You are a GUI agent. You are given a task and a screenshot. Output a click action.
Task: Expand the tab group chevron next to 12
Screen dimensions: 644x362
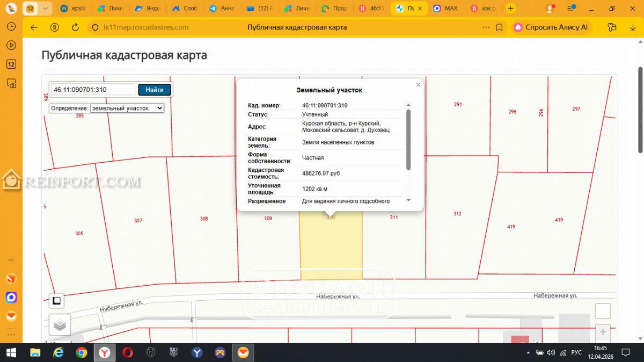[45, 9]
